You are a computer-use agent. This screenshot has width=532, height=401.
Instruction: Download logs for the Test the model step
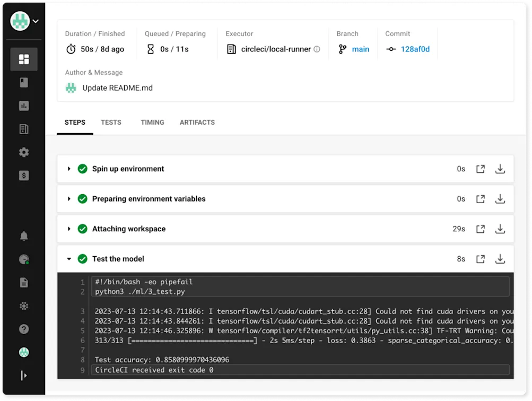500,259
